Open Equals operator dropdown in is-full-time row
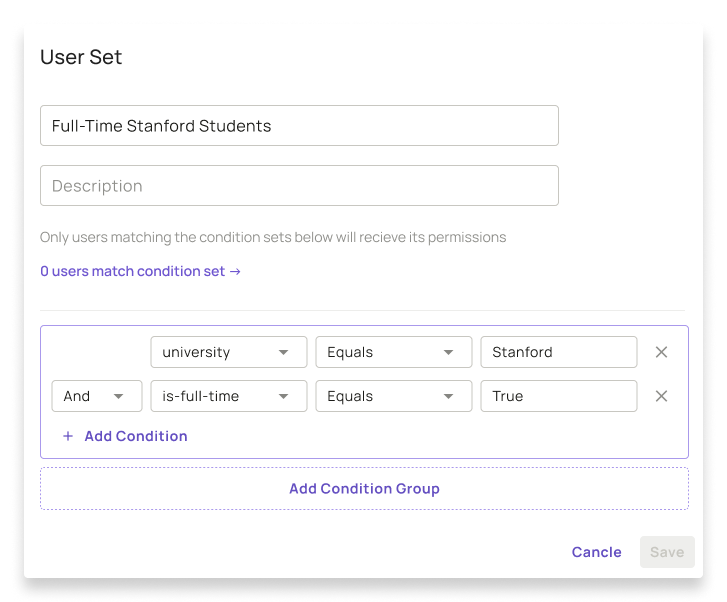The image size is (727, 602). click(394, 396)
